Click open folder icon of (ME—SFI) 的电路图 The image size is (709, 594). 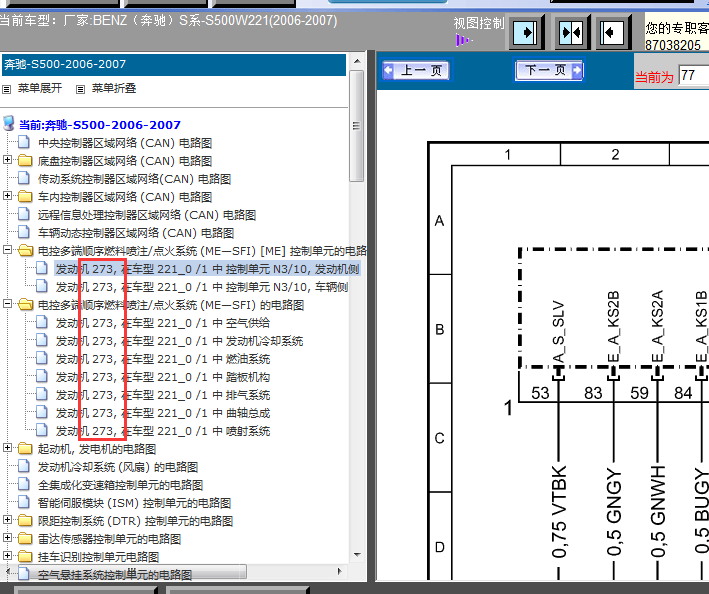25,305
